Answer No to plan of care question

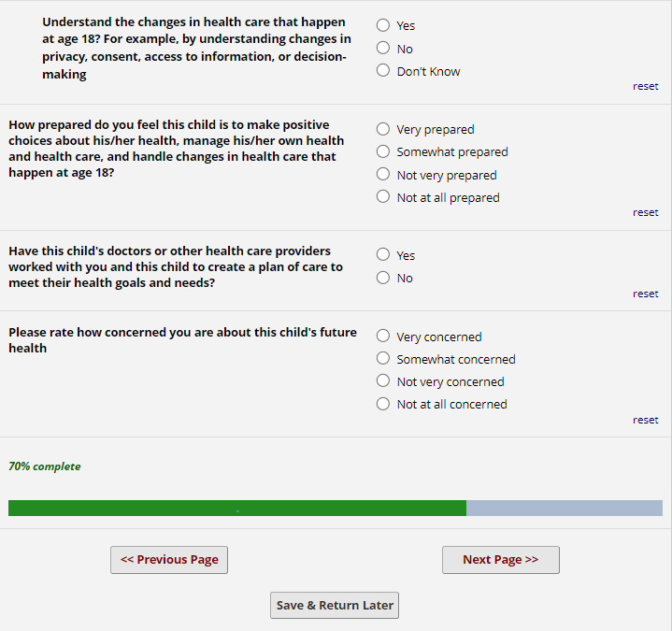click(383, 278)
